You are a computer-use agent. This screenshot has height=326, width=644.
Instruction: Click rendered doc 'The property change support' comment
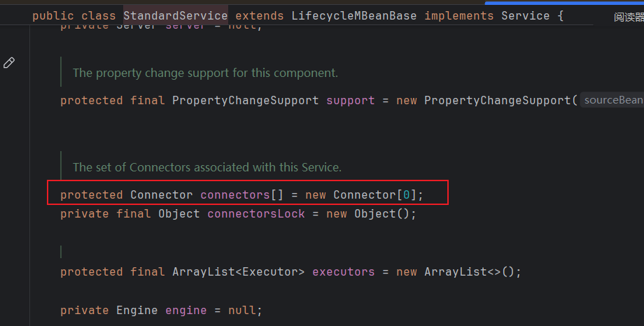coord(205,73)
